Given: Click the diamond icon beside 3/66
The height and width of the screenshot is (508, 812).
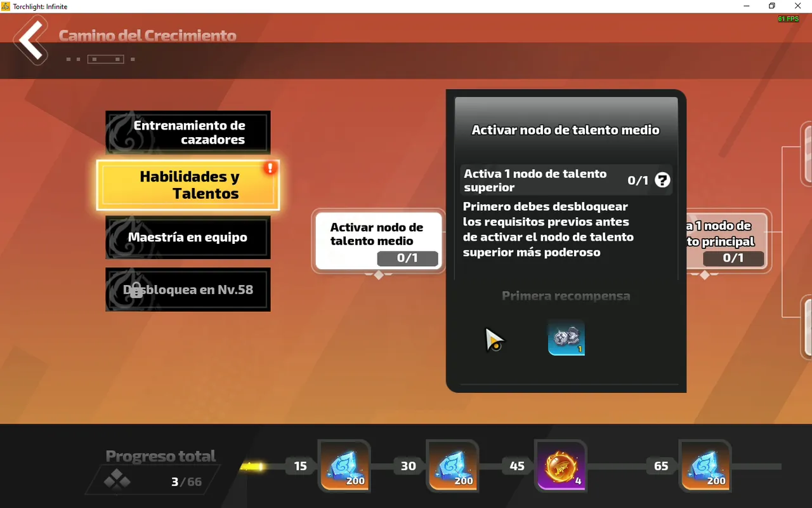Looking at the screenshot, I should (x=117, y=481).
